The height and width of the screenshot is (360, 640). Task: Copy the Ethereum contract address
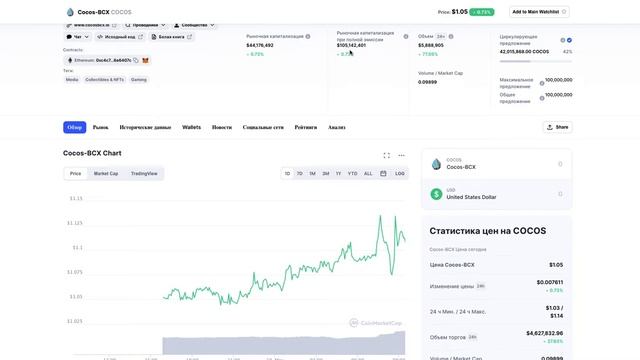[136, 60]
